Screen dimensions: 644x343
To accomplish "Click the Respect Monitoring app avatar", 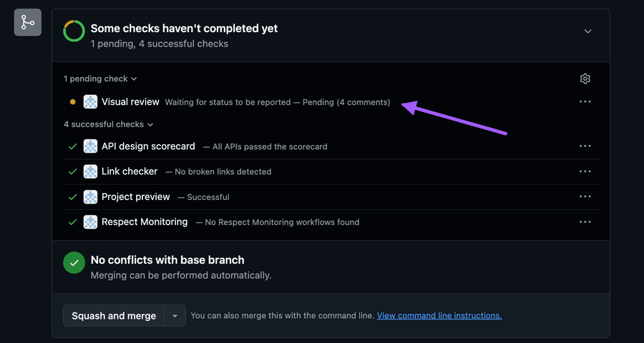I will [90, 222].
